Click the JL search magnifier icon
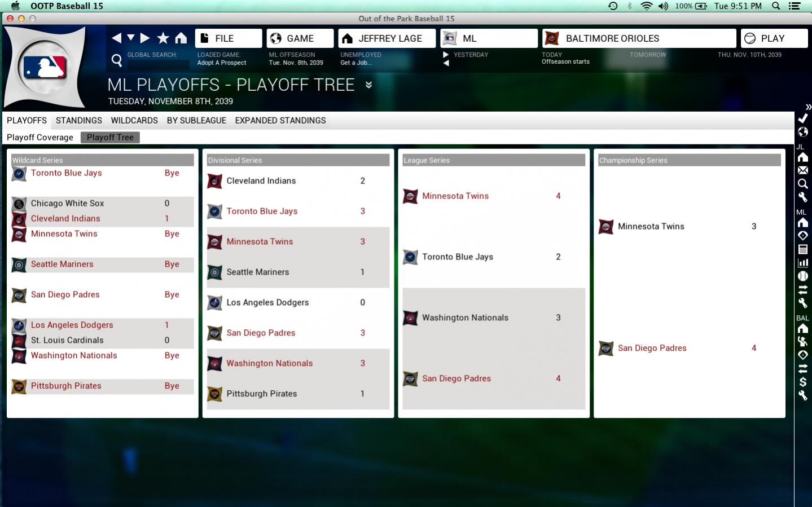812x507 pixels. click(803, 184)
